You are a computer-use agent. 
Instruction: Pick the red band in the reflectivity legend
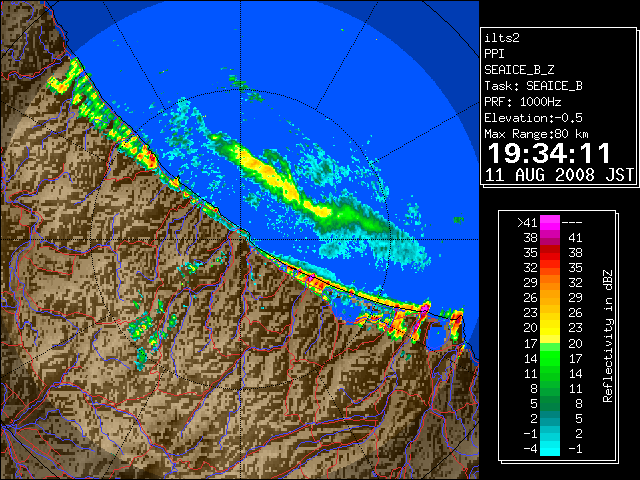[x=550, y=253]
